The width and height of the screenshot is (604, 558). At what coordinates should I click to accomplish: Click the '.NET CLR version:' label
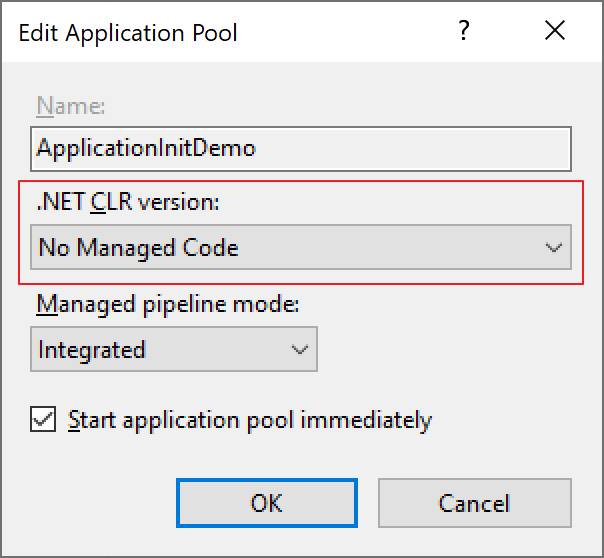pos(127,203)
